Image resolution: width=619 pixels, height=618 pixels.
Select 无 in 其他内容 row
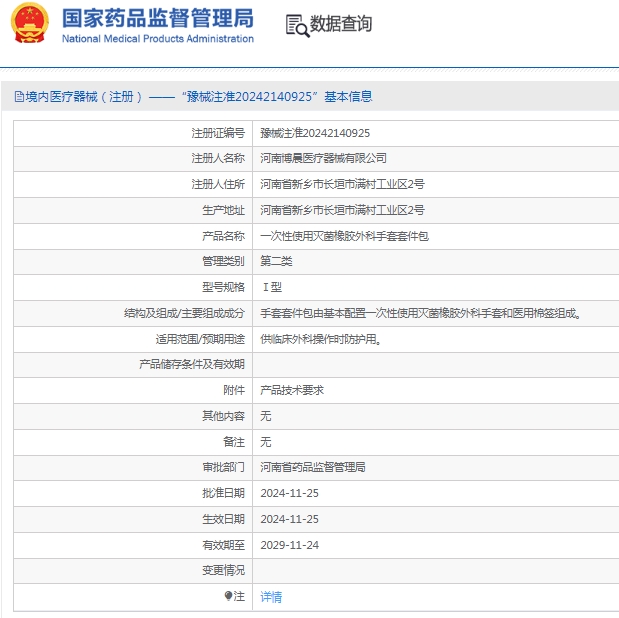coord(266,416)
